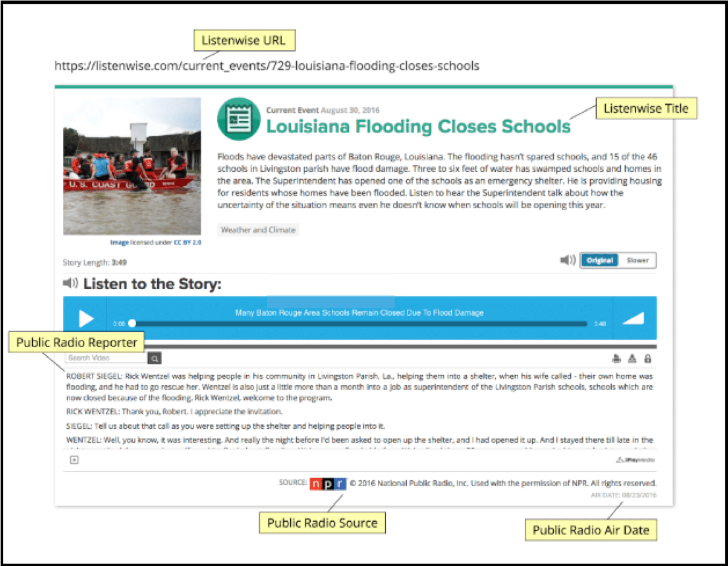Viewport: 728px width, 566px height.
Task: Click the speaker icon before Listen to the Story
Action: point(70,283)
